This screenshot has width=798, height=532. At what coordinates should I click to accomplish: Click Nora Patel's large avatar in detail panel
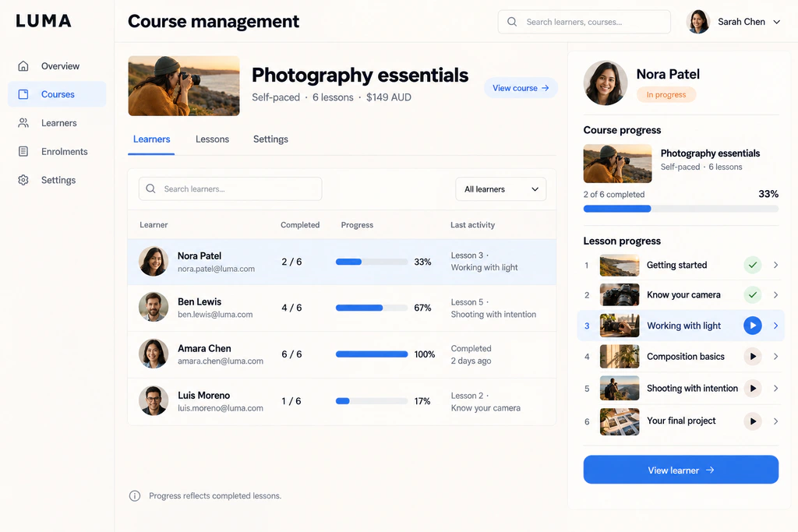[x=605, y=83]
